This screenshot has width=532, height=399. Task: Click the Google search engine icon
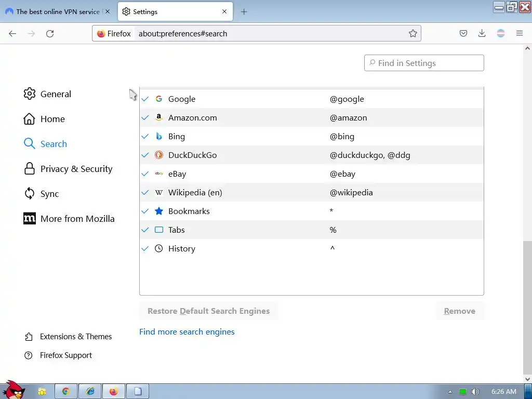pyautogui.click(x=159, y=99)
